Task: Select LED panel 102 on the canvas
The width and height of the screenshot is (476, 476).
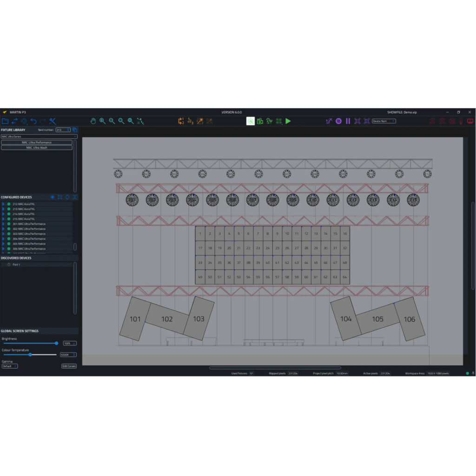Action: click(x=167, y=319)
